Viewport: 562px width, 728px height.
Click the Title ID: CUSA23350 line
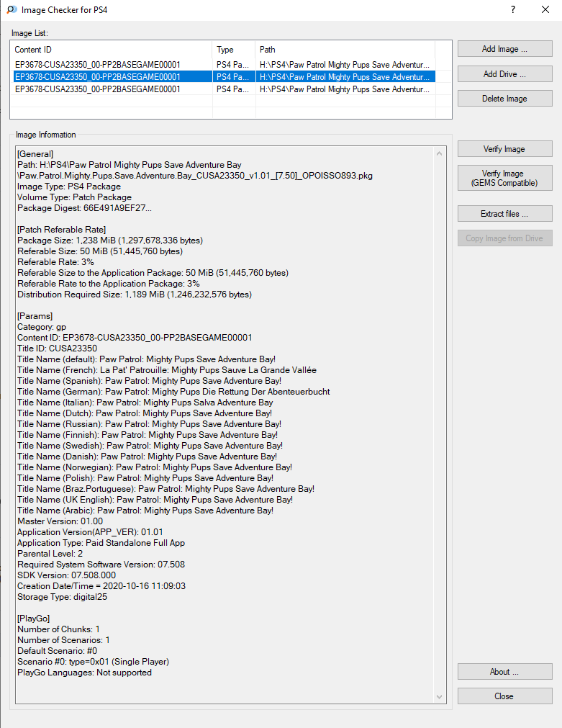tap(57, 349)
